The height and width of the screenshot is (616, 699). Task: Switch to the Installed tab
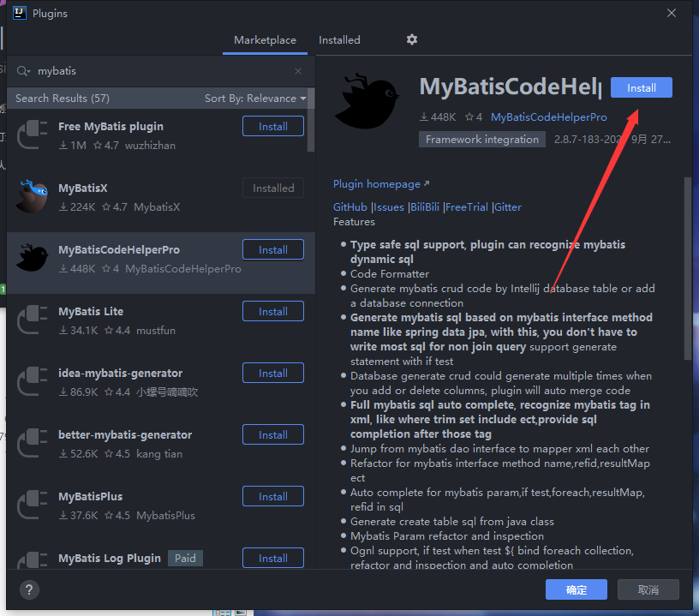[x=339, y=40]
